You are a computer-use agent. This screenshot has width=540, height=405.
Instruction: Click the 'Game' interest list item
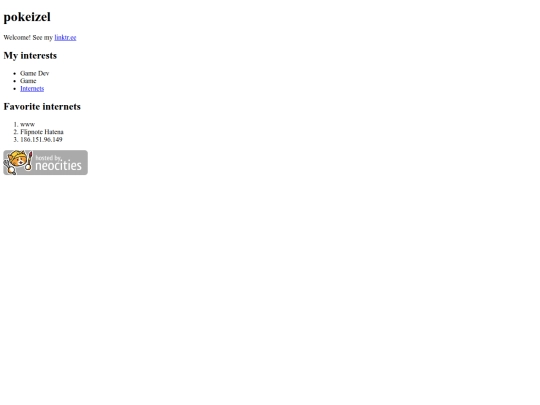point(28,81)
